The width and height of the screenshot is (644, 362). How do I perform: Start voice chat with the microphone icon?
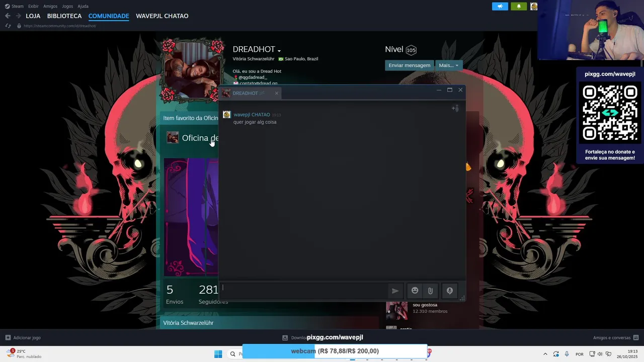pos(450,291)
